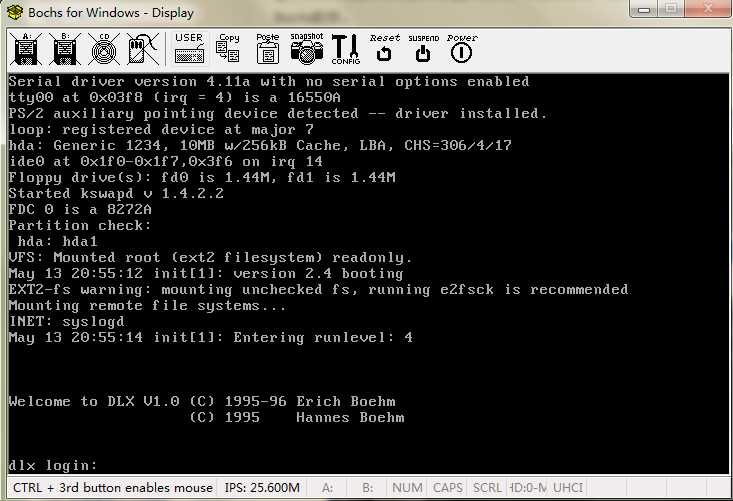The width and height of the screenshot is (733, 501).
Task: Click the 'Floppy drive(s)' line
Action: [202, 178]
